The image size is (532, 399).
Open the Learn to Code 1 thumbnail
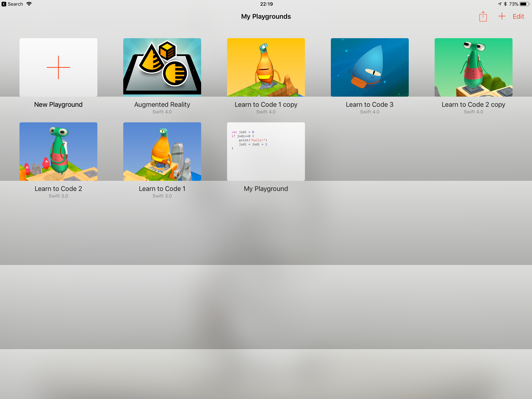[x=162, y=152]
